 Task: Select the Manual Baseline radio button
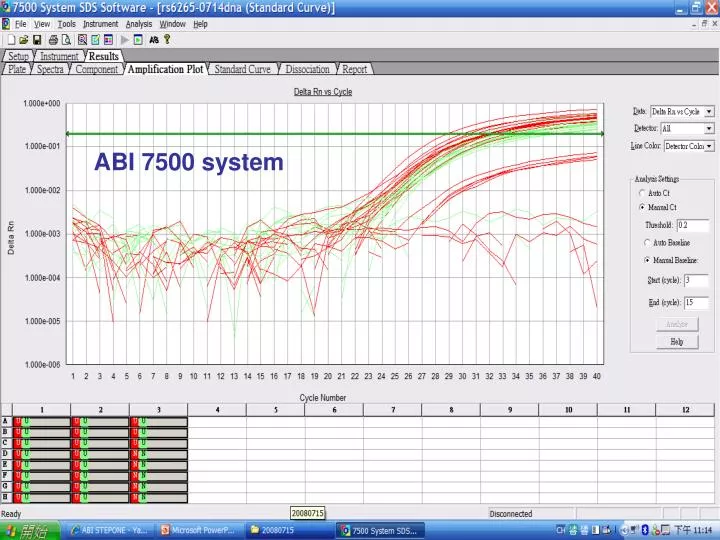647,260
